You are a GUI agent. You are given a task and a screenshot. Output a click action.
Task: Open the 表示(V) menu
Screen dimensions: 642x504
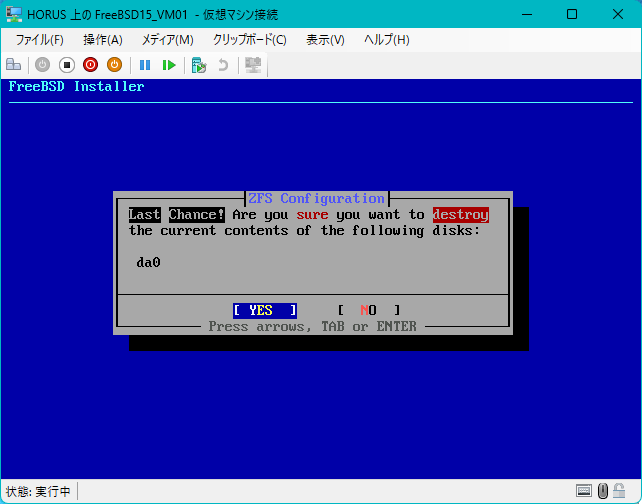point(326,40)
